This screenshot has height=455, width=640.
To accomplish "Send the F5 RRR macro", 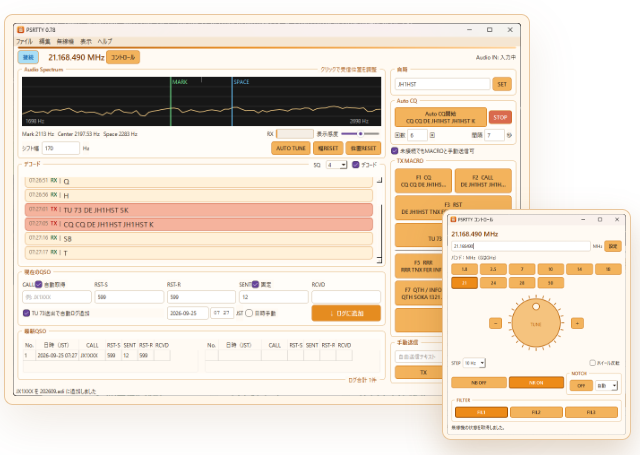I will pos(419,266).
